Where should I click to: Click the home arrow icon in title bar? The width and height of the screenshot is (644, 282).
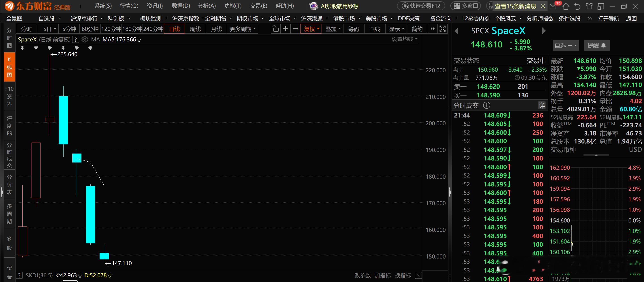(566, 6)
